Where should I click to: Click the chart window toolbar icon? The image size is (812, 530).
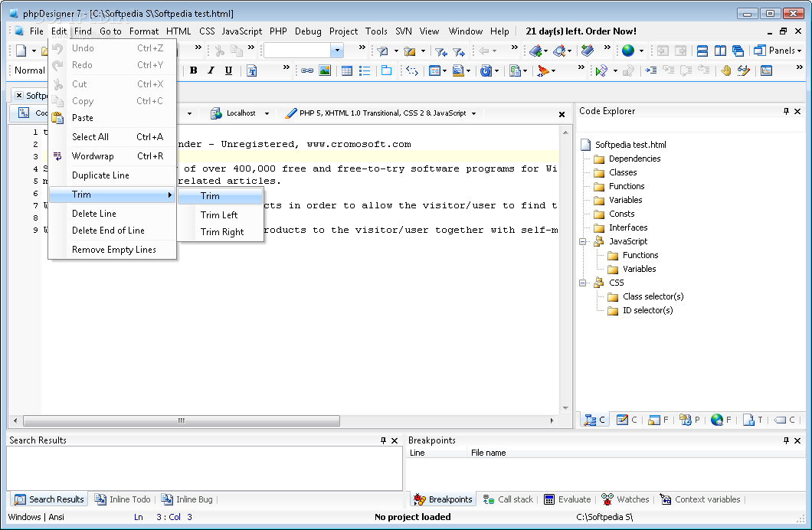[x=767, y=70]
